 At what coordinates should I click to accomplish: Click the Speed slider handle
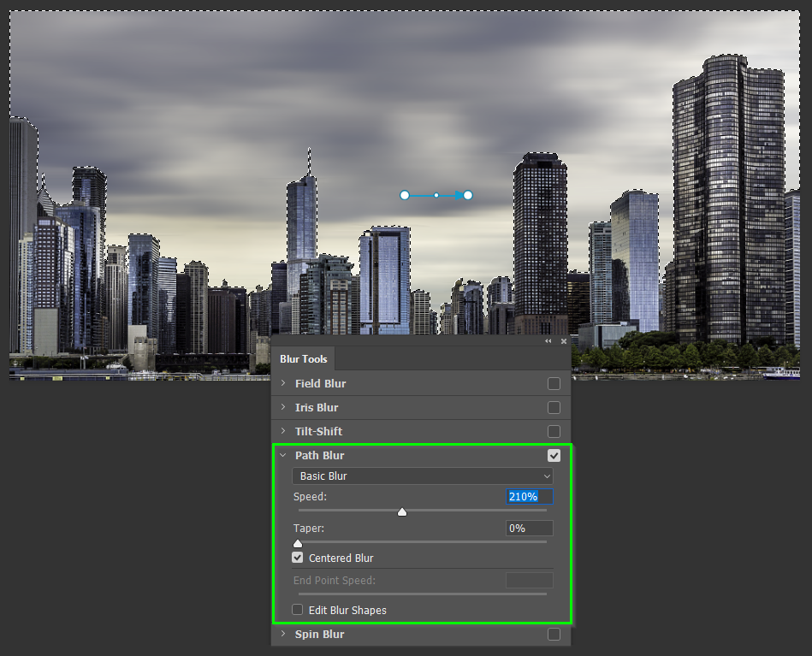pyautogui.click(x=402, y=512)
